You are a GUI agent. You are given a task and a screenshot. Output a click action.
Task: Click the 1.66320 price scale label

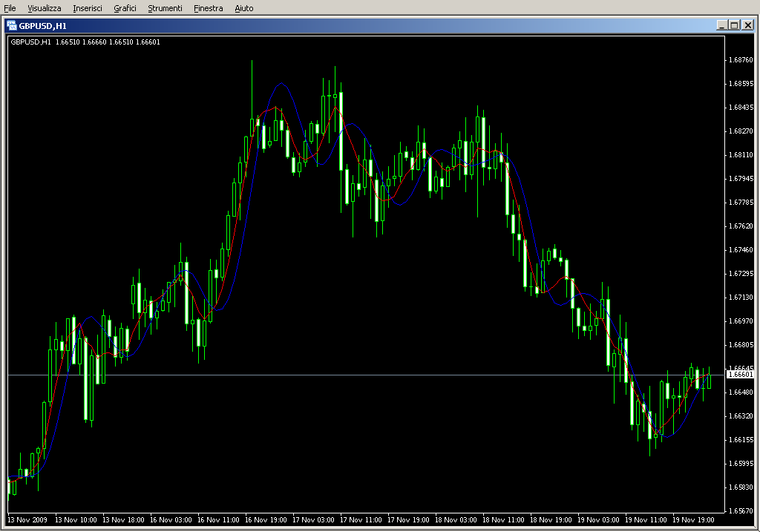coord(741,416)
